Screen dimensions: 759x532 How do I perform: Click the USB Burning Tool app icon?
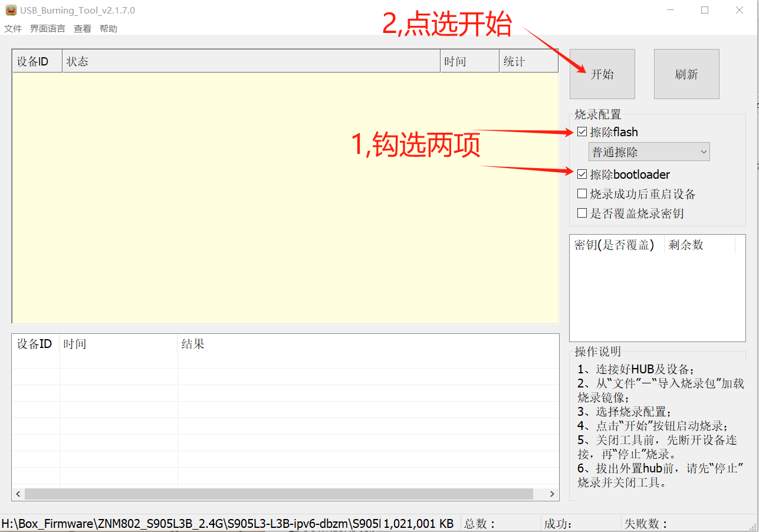pyautogui.click(x=11, y=10)
